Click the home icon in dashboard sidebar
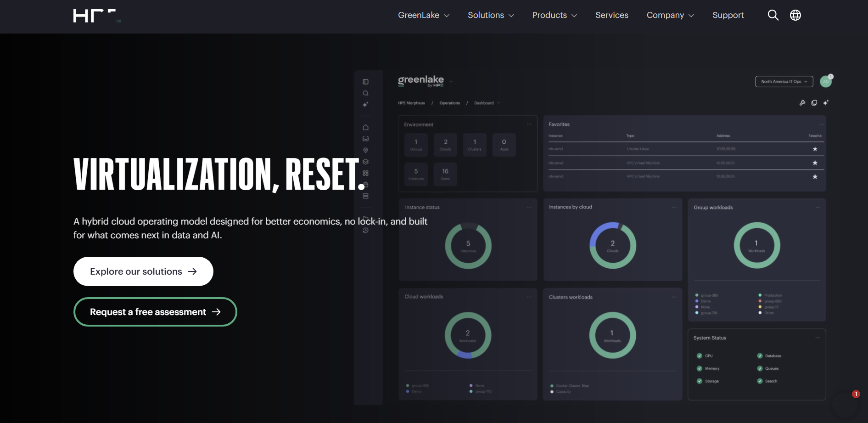Screen dimensions: 868x423 click(366, 127)
